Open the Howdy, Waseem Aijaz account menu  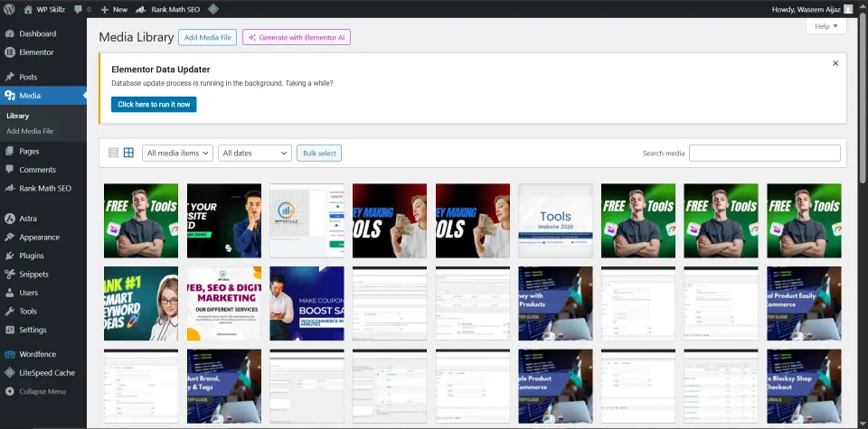pyautogui.click(x=812, y=9)
